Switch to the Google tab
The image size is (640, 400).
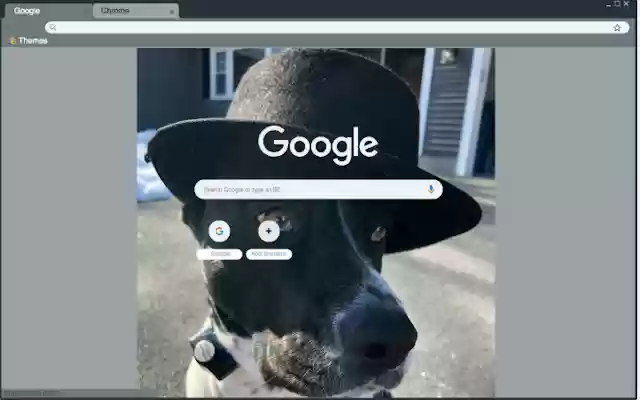point(47,11)
